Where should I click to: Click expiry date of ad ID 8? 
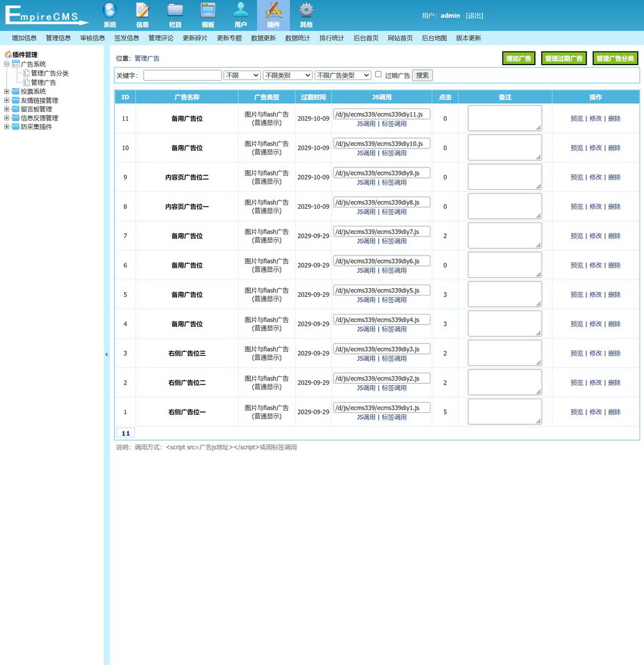[313, 207]
